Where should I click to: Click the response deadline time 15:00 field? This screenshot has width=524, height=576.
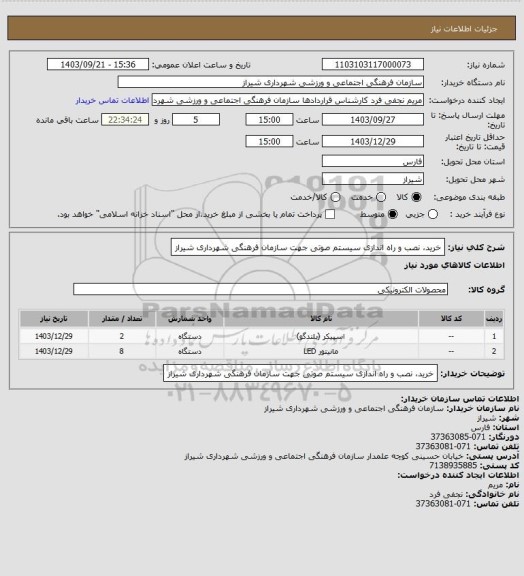(269, 120)
